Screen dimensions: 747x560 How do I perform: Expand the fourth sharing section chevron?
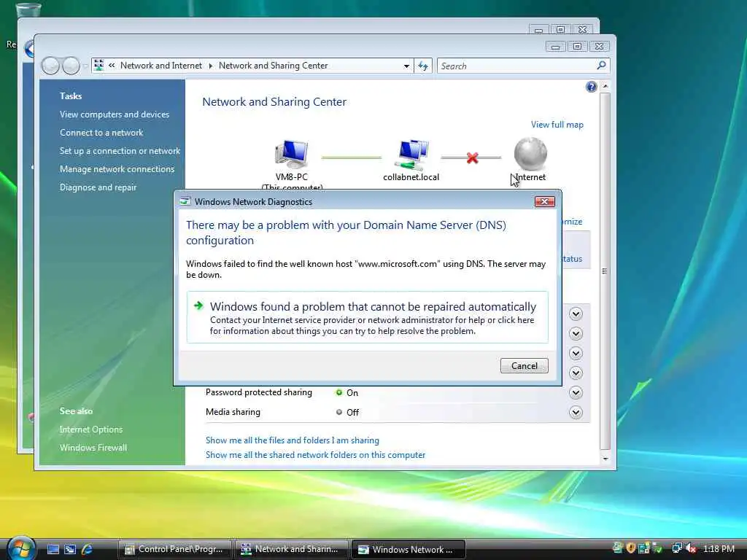576,373
